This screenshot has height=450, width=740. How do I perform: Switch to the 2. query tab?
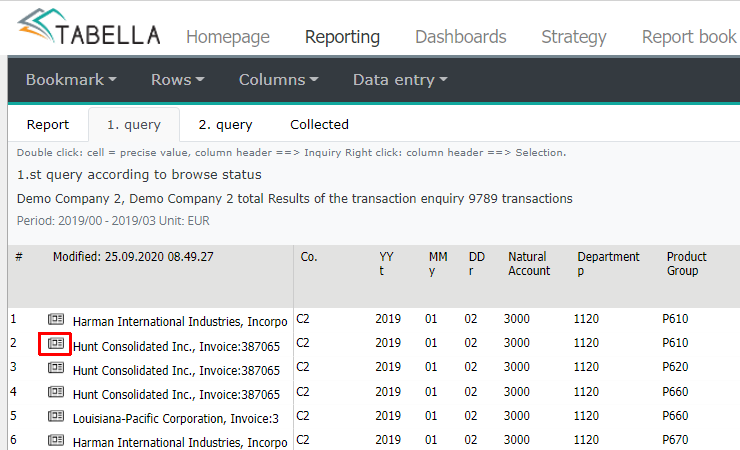point(225,125)
